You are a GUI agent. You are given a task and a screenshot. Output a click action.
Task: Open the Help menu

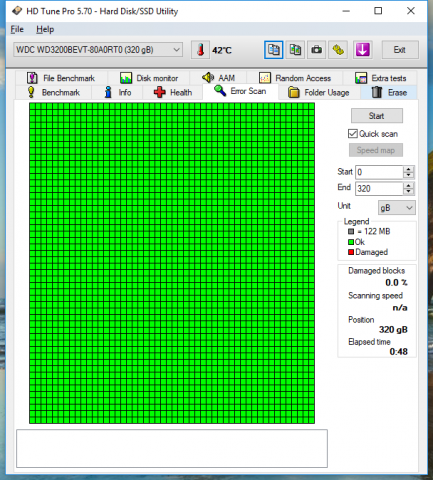[x=45, y=29]
